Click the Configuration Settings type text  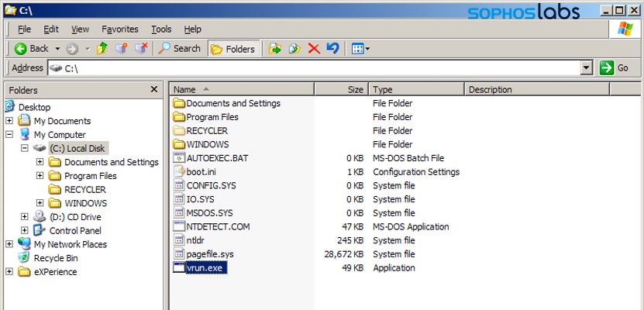416,171
